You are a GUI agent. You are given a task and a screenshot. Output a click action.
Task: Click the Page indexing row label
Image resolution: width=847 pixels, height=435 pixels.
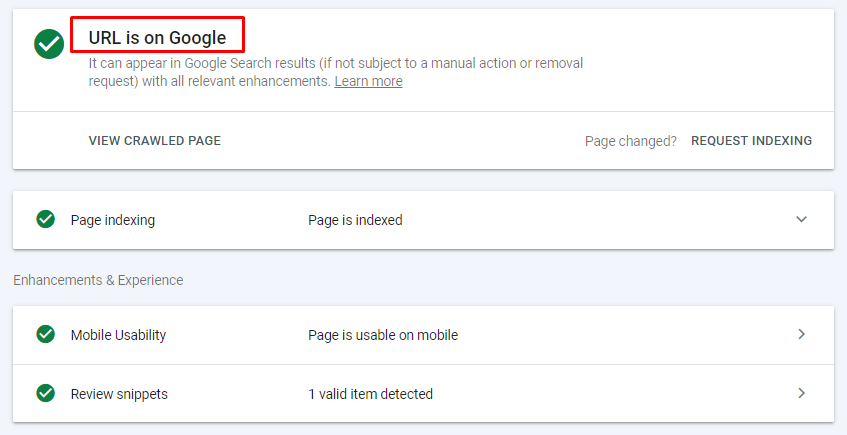tap(113, 220)
